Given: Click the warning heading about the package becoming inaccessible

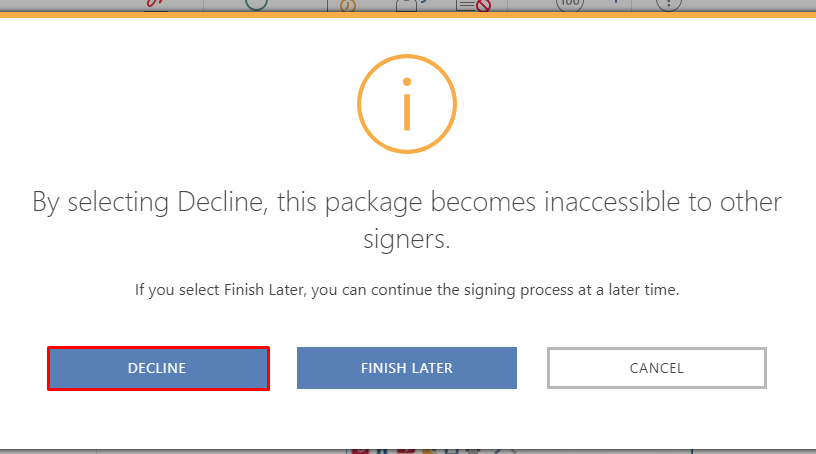Looking at the screenshot, I should coord(407,220).
